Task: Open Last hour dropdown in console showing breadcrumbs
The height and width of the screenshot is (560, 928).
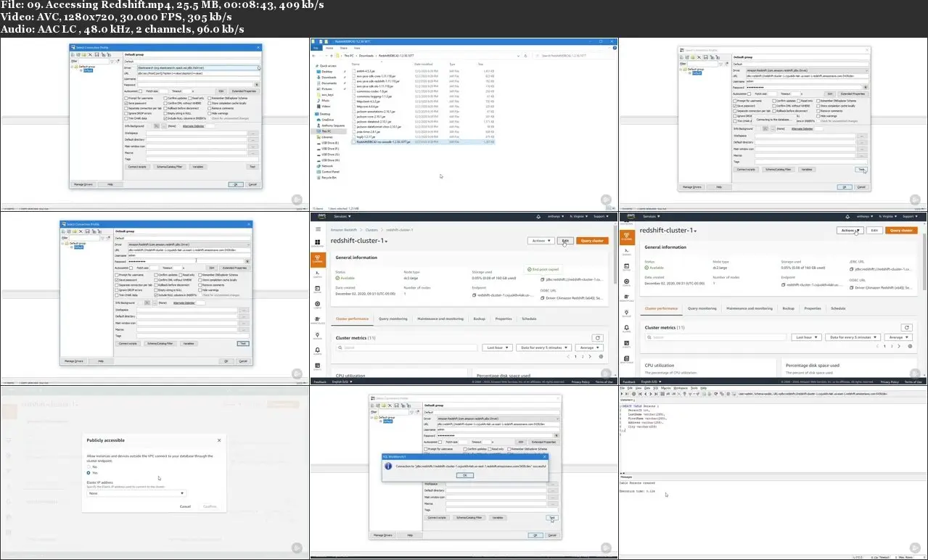Action: pyautogui.click(x=497, y=347)
